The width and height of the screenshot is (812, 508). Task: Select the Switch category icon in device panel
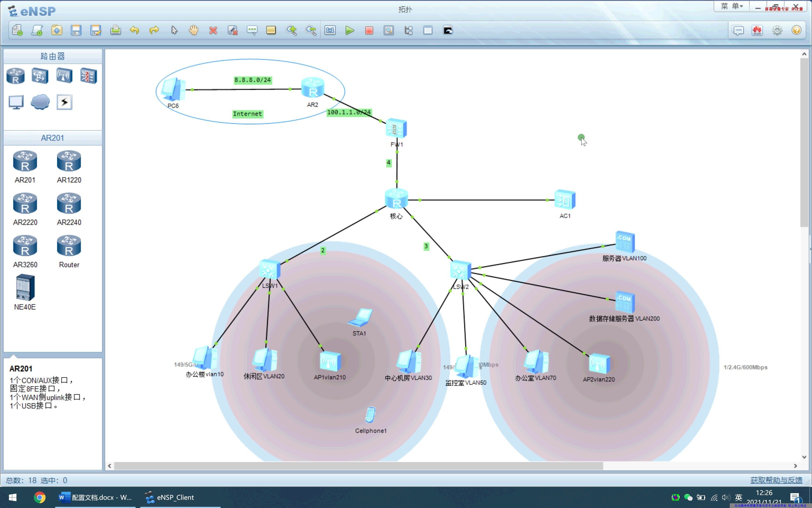[x=40, y=75]
